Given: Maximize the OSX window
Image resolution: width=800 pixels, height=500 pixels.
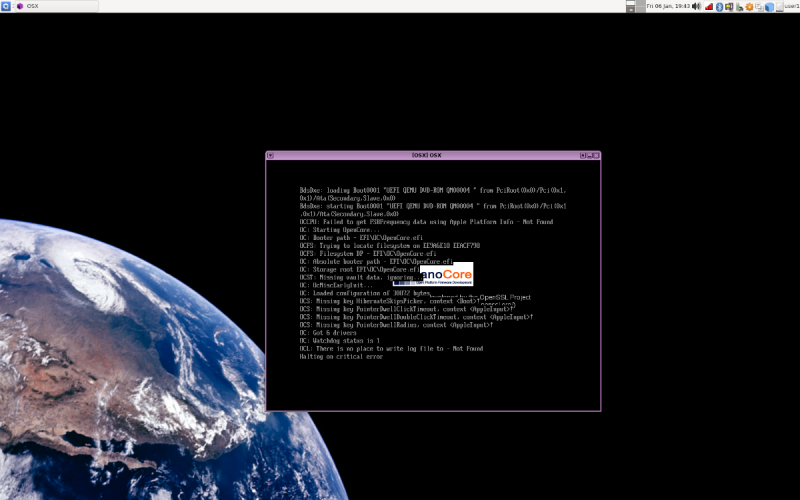Looking at the screenshot, I should coord(583,156).
